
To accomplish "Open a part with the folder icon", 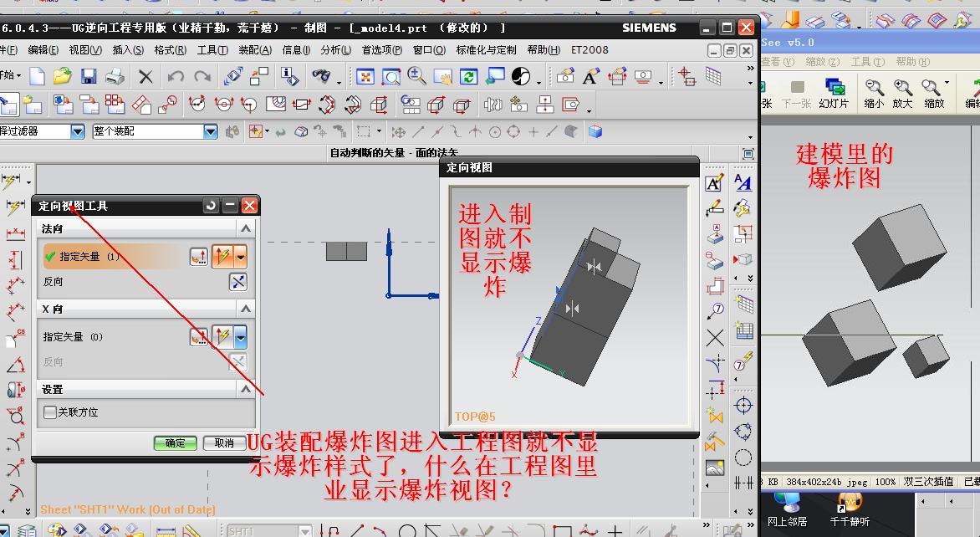I will click(x=62, y=76).
